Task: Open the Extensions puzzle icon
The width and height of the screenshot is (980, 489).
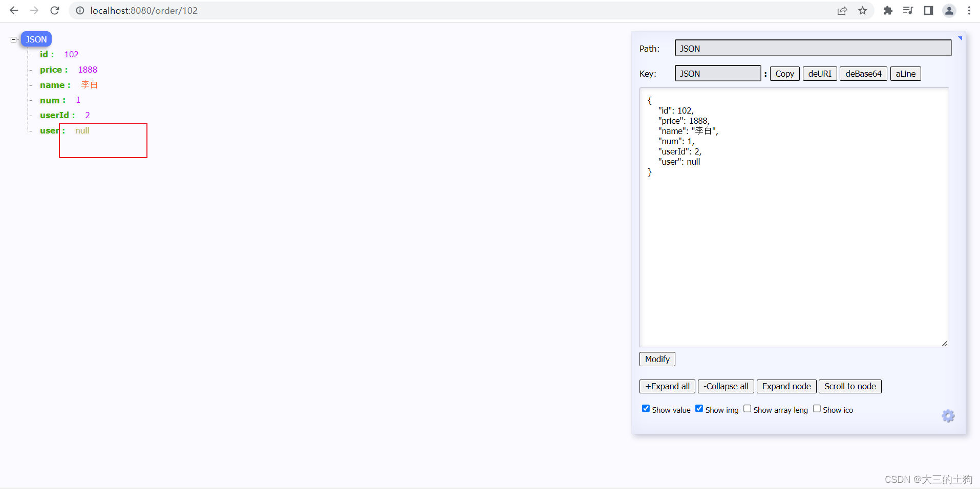Action: 888,10
